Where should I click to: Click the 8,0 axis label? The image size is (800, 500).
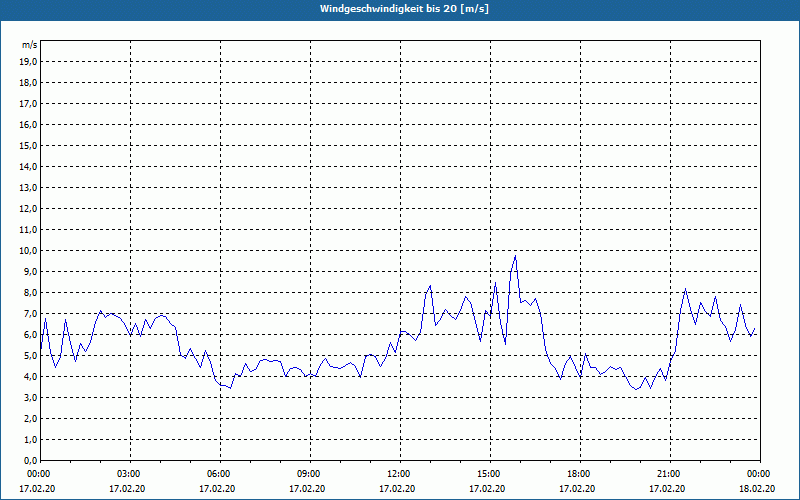pyautogui.click(x=31, y=292)
